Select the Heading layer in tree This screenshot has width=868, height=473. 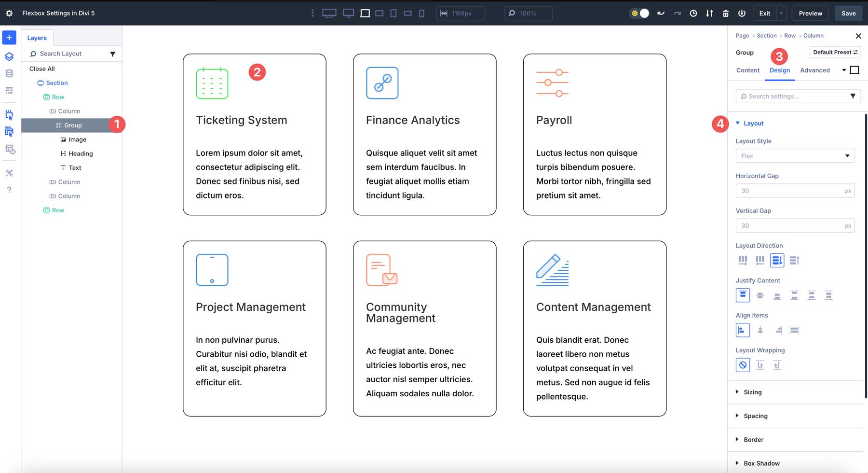[x=81, y=153]
